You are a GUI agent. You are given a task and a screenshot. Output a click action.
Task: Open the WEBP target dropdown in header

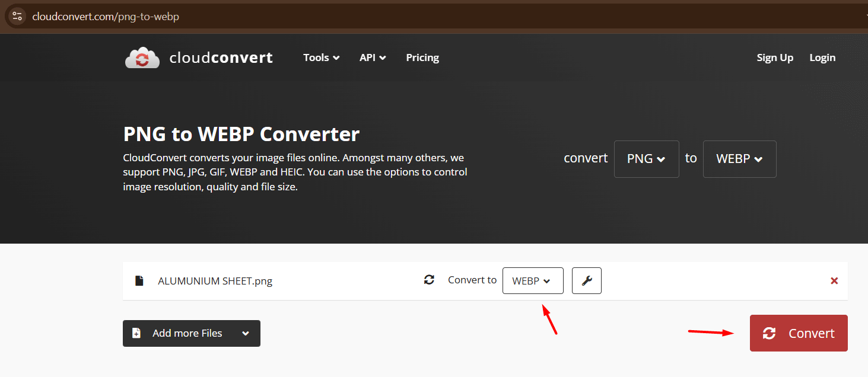click(739, 159)
